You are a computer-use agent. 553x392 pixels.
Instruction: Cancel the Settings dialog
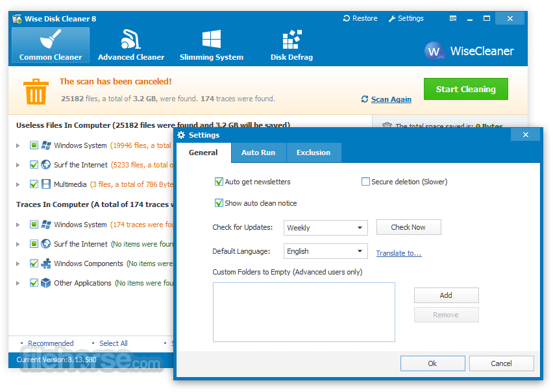coord(501,363)
